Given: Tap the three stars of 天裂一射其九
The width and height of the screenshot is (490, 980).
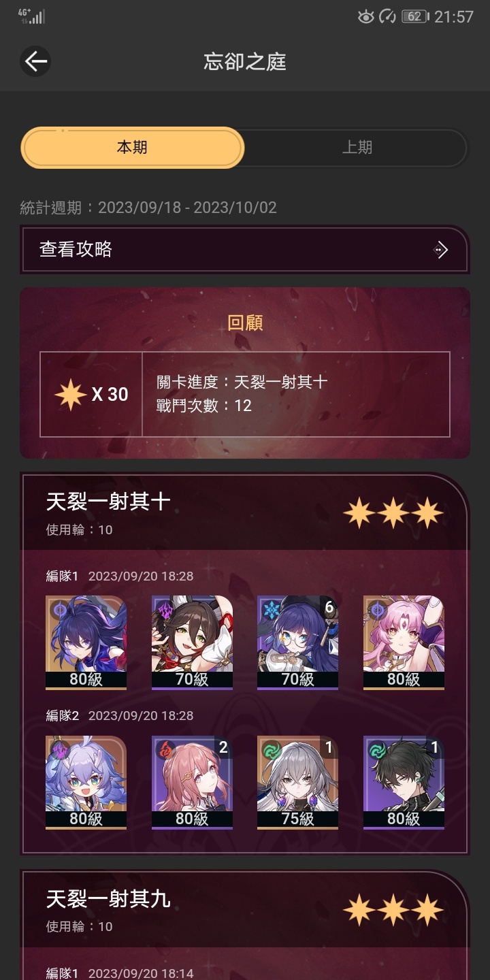Looking at the screenshot, I should pyautogui.click(x=393, y=911).
